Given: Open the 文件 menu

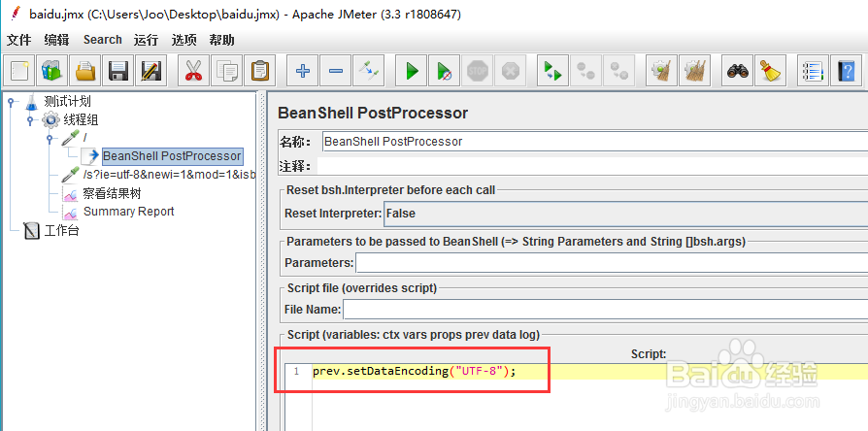Looking at the screenshot, I should 18,40.
